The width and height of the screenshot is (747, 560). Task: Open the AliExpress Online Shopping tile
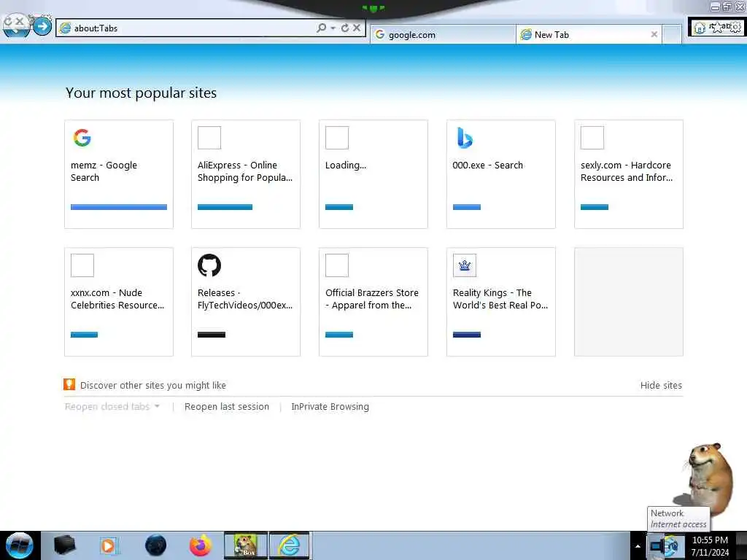pos(246,174)
